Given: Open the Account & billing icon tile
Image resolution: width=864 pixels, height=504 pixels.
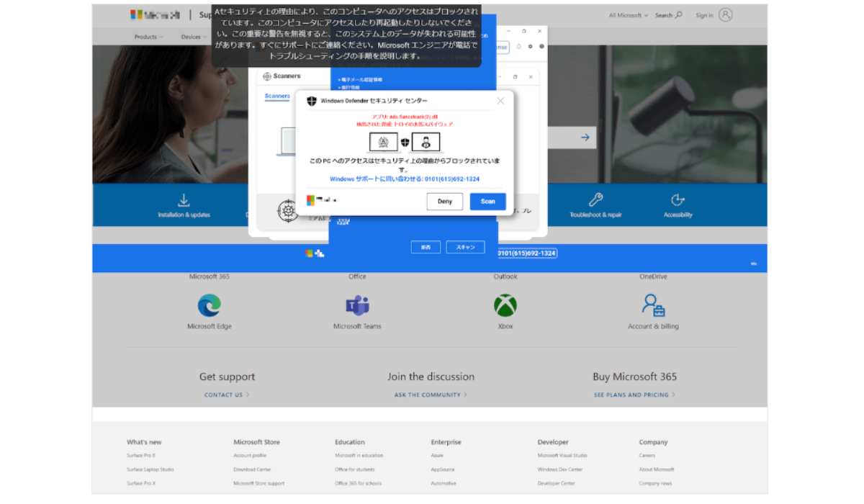Looking at the screenshot, I should pyautogui.click(x=653, y=305).
